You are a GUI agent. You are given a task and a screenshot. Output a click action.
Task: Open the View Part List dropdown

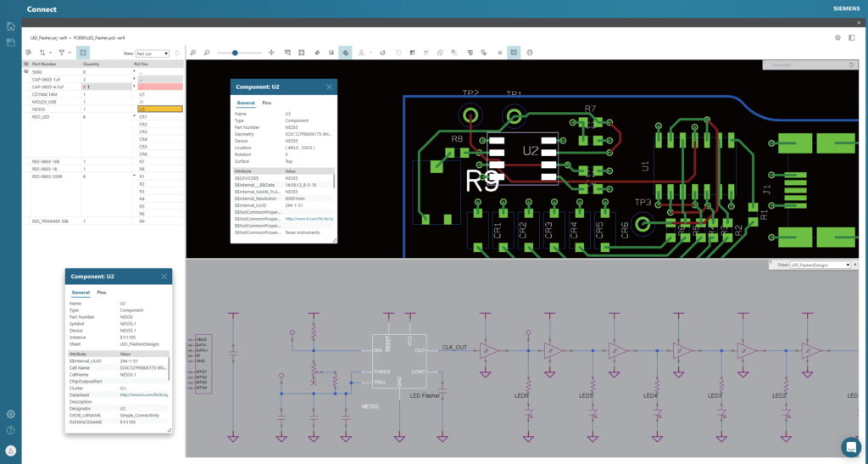coord(153,53)
